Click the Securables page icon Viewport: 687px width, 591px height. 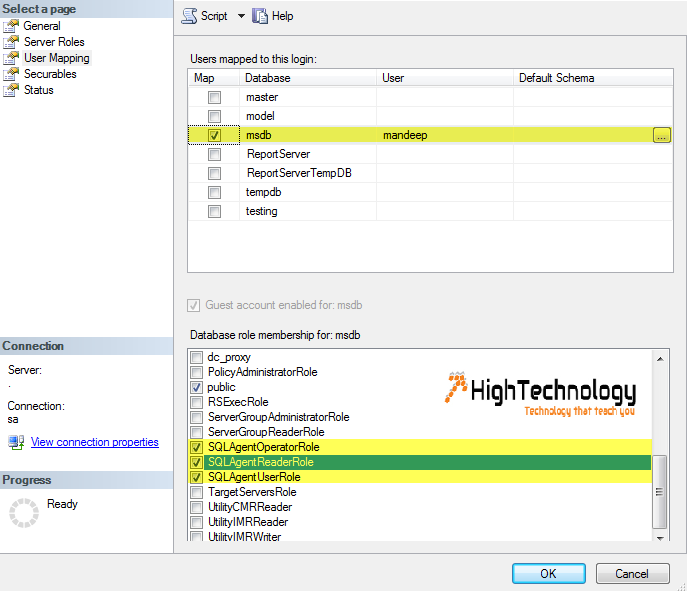tap(11, 74)
